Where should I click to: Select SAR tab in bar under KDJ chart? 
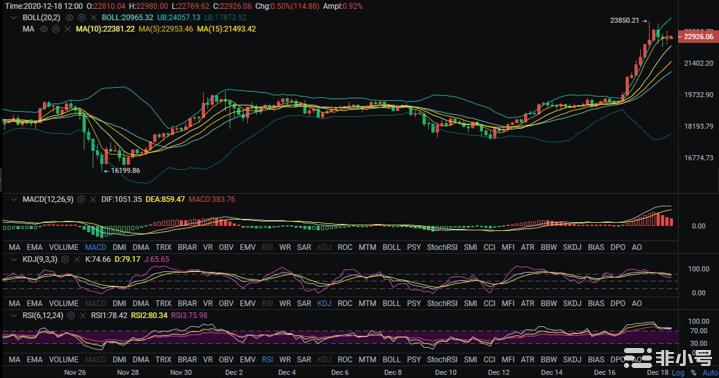(304, 304)
